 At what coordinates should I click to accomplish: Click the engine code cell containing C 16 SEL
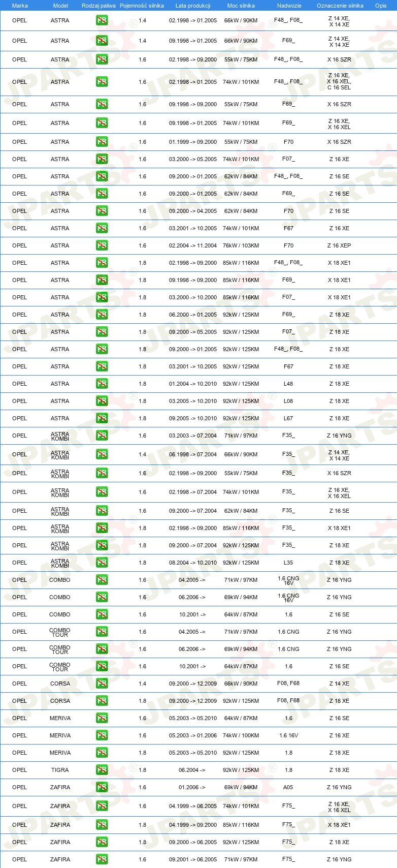pos(339,82)
